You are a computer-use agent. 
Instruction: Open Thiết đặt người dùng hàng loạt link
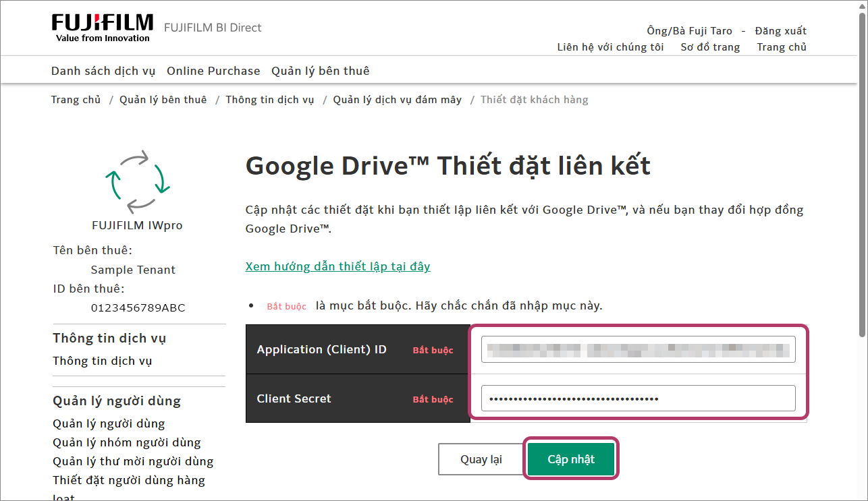(129, 488)
